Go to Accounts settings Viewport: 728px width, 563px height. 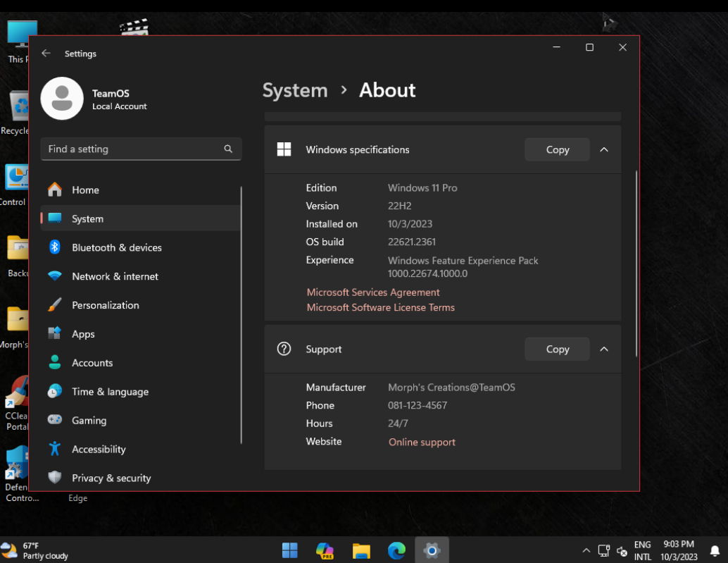[140, 362]
